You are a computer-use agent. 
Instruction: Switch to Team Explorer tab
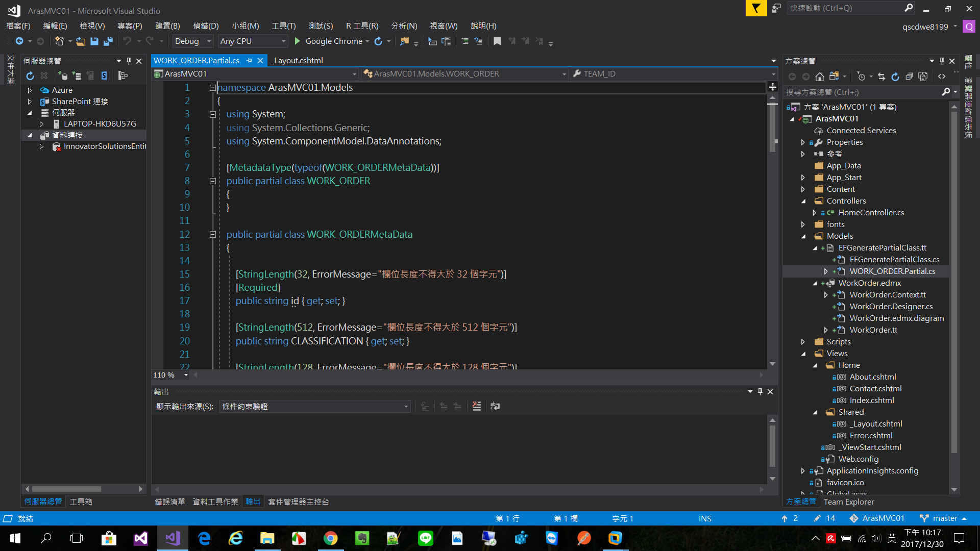[848, 502]
